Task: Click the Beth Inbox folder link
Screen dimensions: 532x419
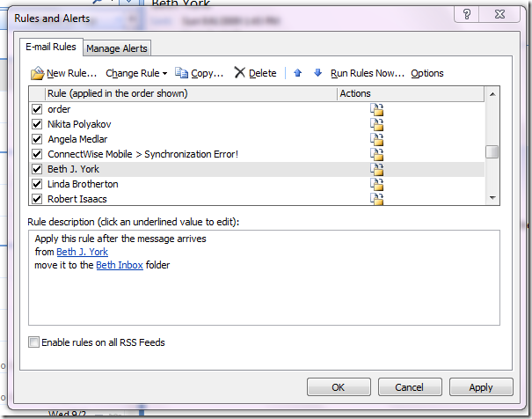Action: pyautogui.click(x=120, y=265)
